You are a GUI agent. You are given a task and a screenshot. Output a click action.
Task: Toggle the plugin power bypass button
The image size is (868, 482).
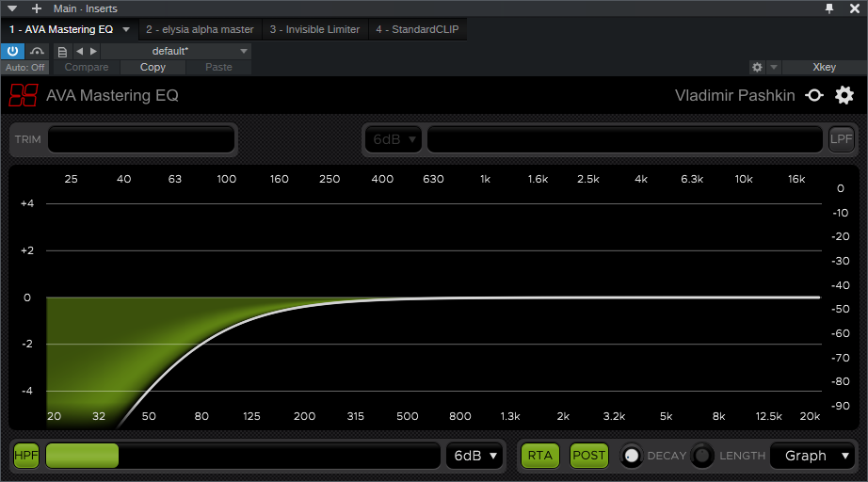tap(12, 52)
